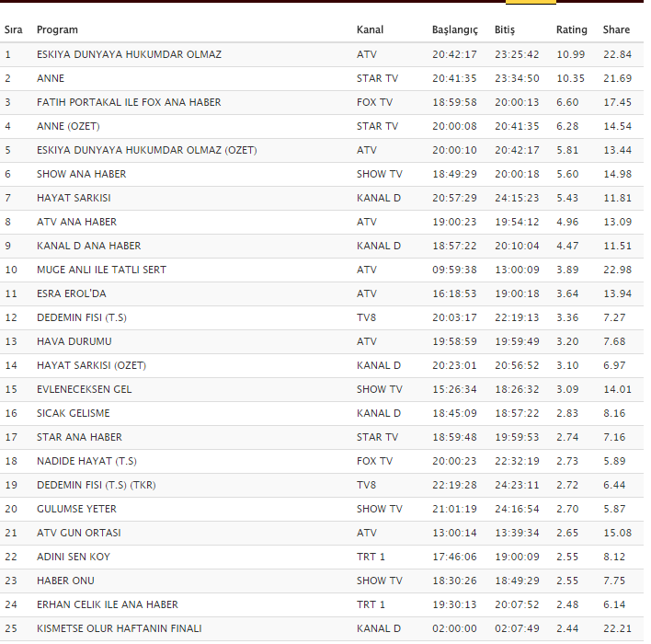651x644 pixels.
Task: Select DEDEMIN FISI (T.S) (TKR) program
Action: coord(96,485)
